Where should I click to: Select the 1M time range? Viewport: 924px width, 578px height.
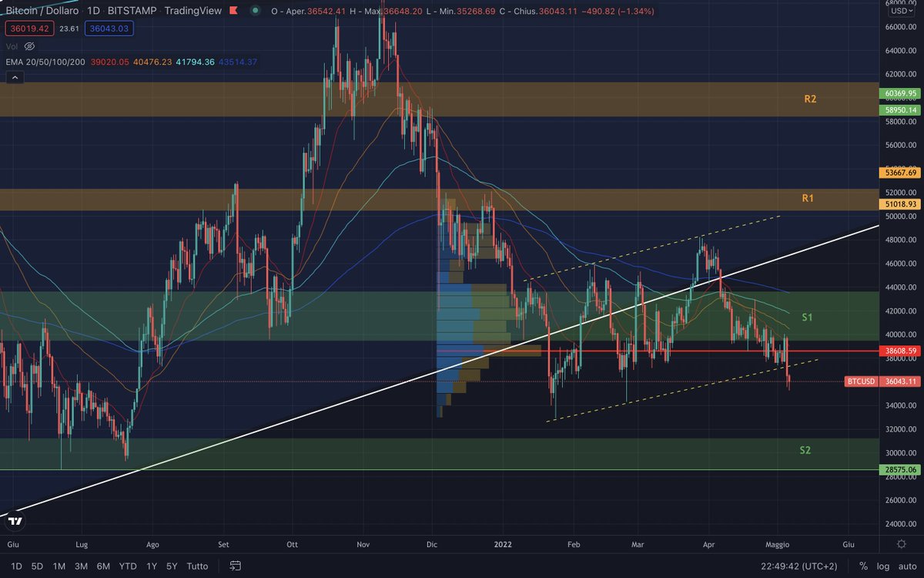[x=59, y=566]
